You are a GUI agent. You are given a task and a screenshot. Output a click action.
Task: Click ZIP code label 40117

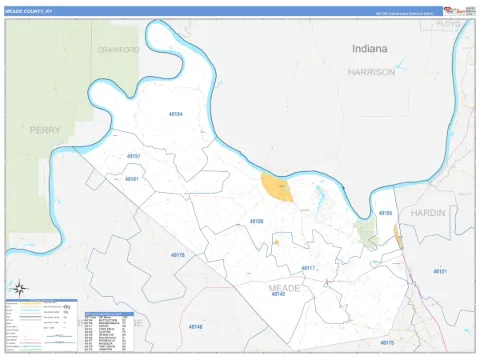(x=308, y=268)
